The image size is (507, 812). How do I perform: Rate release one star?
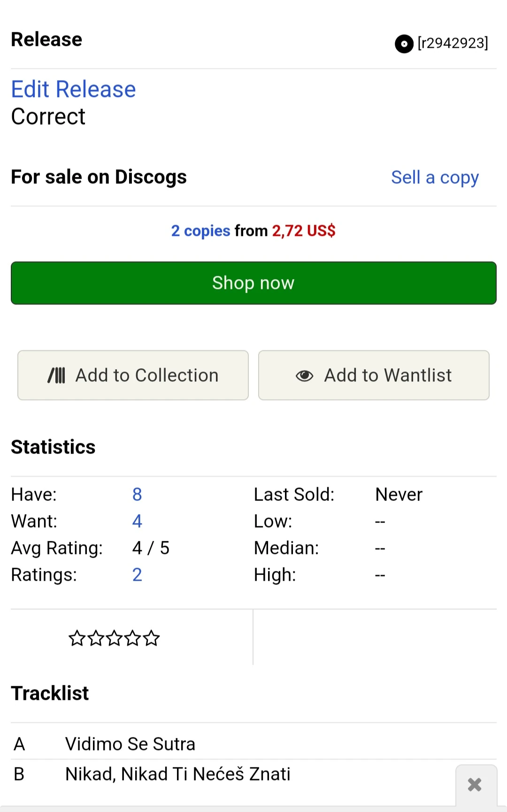pos(77,638)
